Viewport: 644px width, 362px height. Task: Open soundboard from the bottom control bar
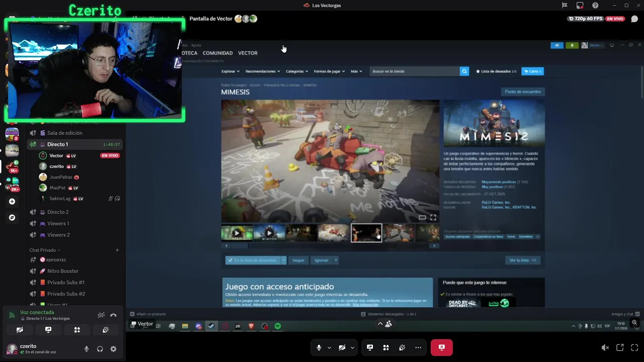[x=402, y=347]
